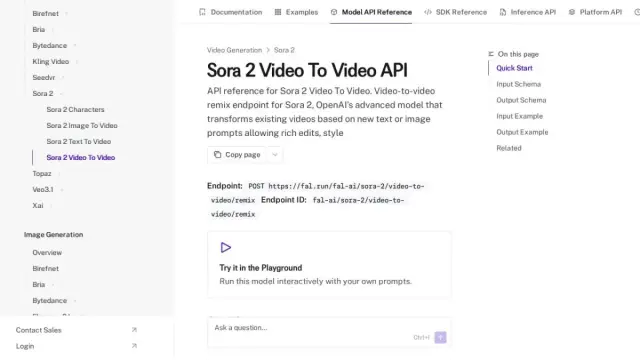Expand the top Bria sidebar item
640x360 pixels.
coord(39,29)
